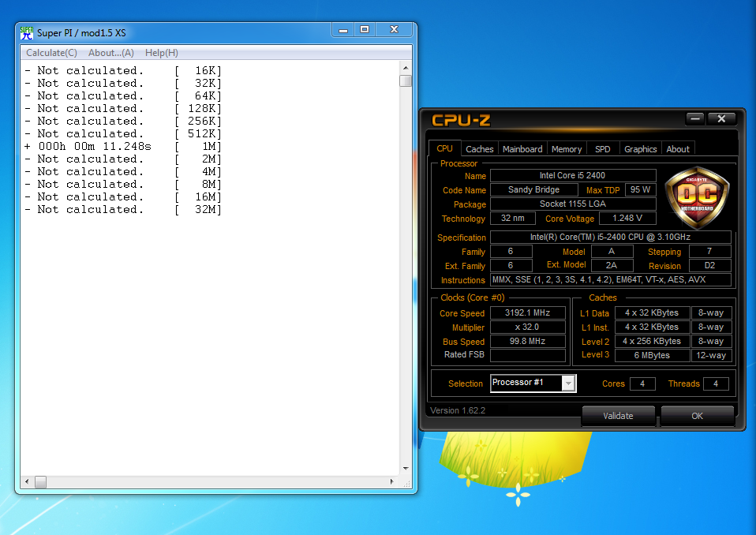Close the Super PI window
Image resolution: width=756 pixels, height=535 pixels.
394,30
